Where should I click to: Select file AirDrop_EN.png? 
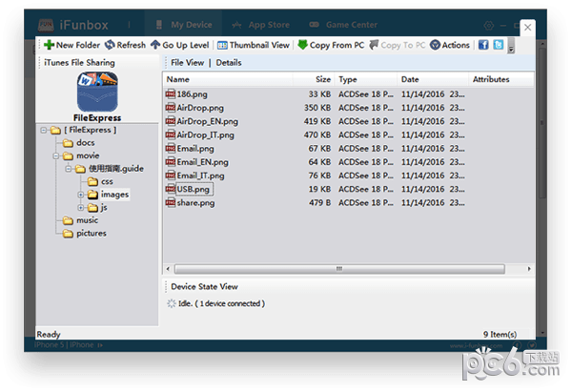tap(207, 121)
